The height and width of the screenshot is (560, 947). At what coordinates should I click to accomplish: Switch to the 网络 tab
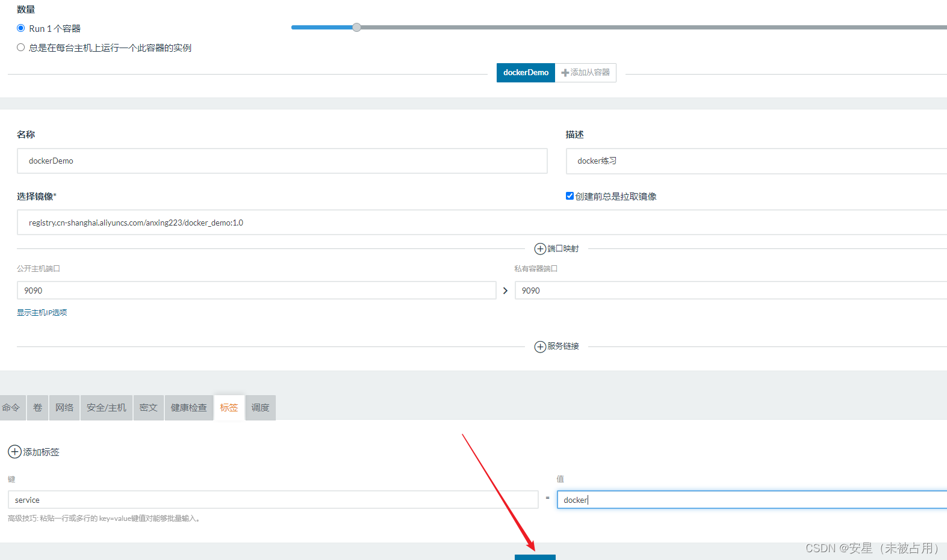point(64,408)
